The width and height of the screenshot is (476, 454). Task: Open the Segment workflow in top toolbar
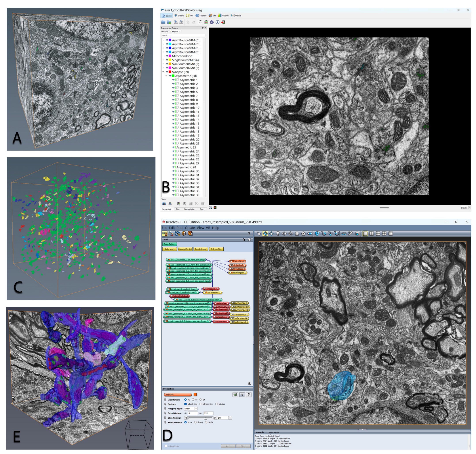pos(201,16)
